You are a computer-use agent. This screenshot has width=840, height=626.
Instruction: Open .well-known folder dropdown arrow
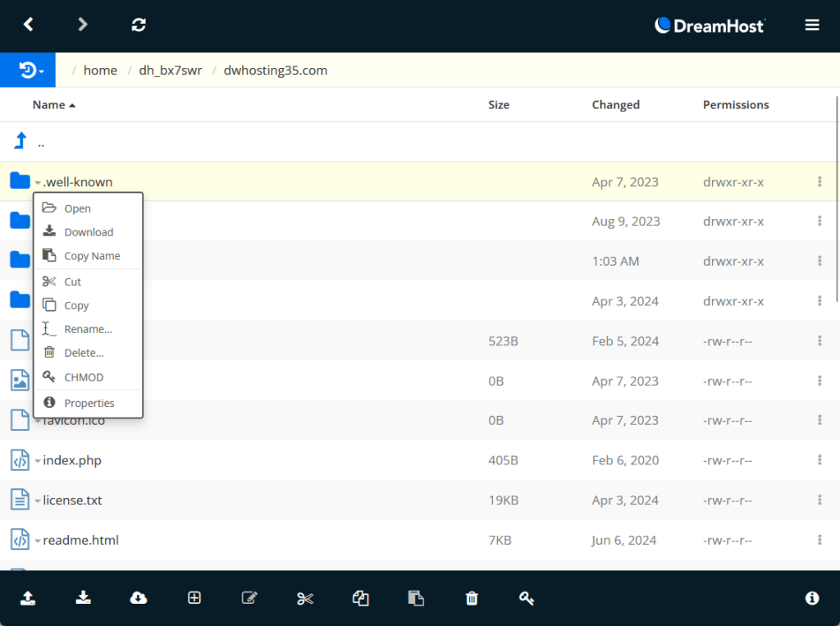click(x=38, y=183)
